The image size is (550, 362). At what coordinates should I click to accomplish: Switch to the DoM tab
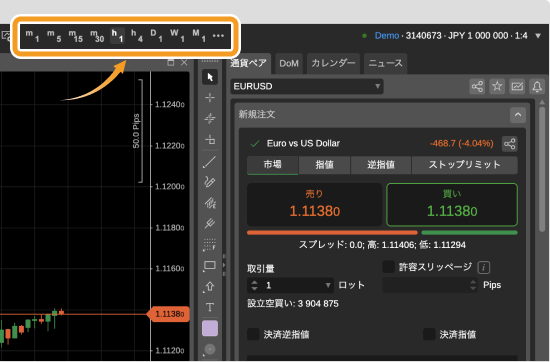pyautogui.click(x=289, y=63)
